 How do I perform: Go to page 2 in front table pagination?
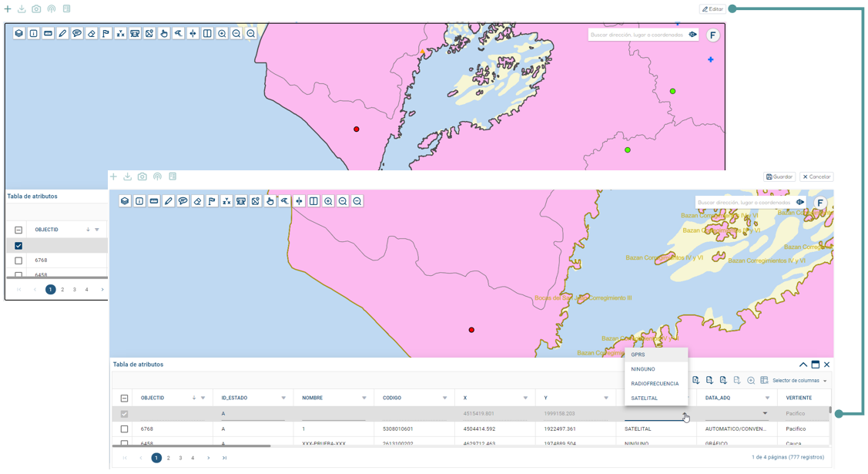click(168, 458)
